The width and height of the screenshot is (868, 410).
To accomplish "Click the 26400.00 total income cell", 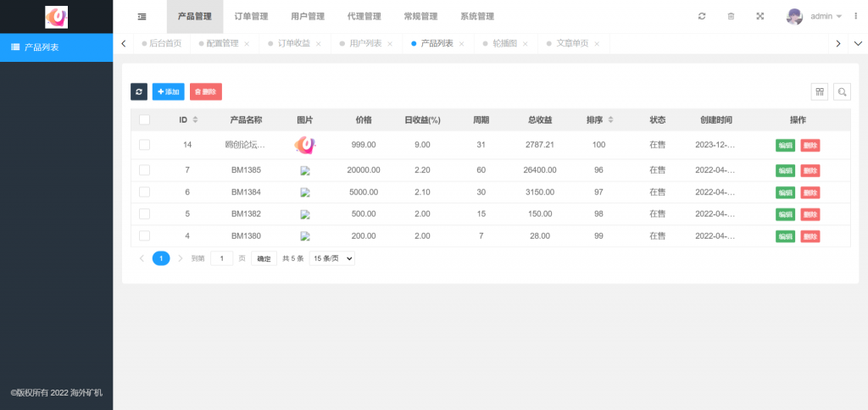I will 540,170.
